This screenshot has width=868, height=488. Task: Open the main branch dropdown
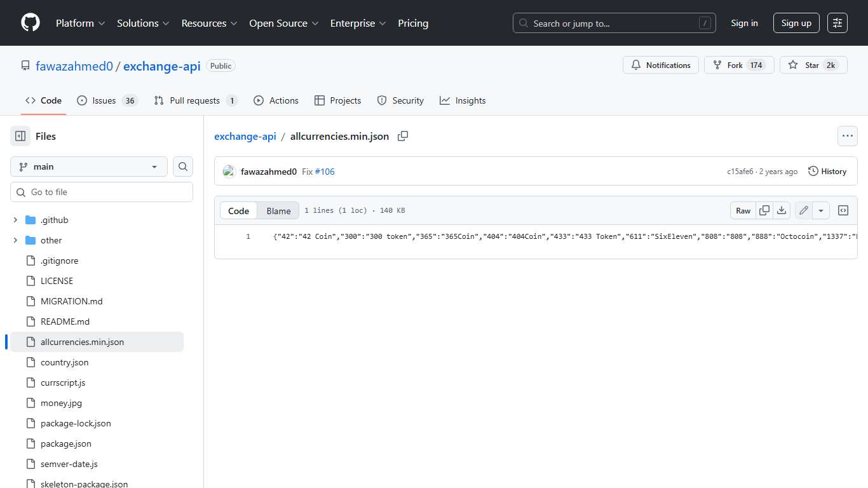click(x=88, y=166)
